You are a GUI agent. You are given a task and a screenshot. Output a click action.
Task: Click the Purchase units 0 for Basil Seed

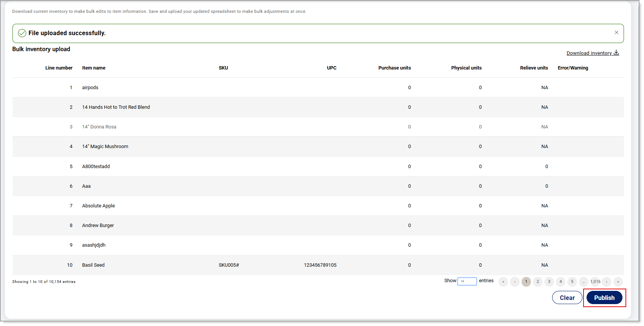[x=409, y=265]
